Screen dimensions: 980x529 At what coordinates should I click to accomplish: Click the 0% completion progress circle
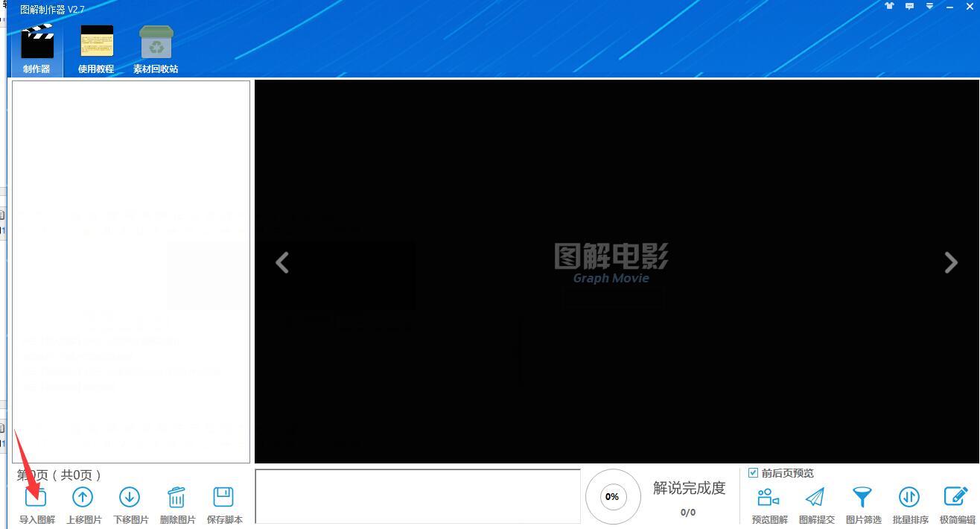613,496
